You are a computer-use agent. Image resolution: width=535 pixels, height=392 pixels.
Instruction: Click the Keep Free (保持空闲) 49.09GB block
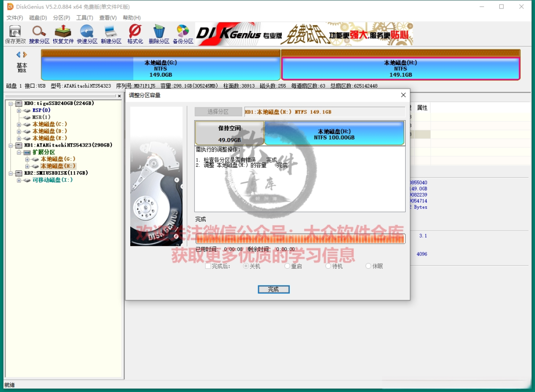[230, 133]
